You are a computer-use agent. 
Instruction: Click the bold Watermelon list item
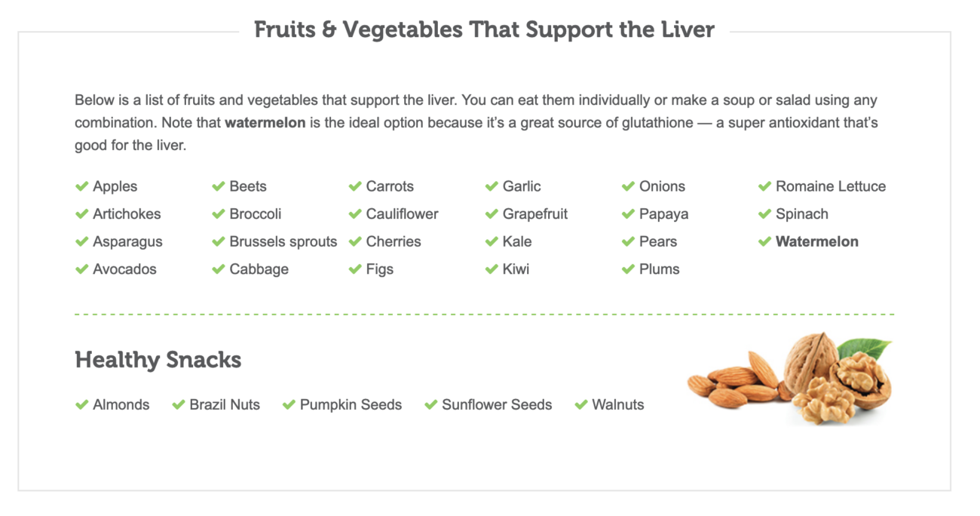(x=816, y=242)
